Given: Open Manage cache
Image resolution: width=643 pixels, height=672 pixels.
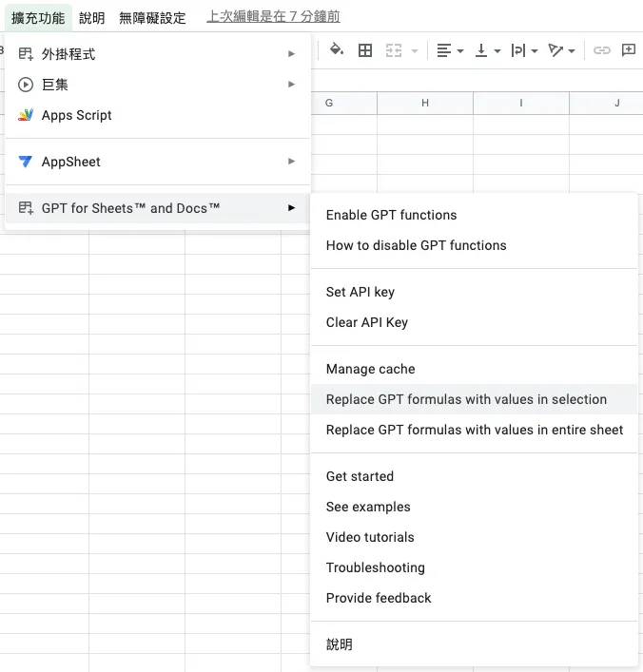Looking at the screenshot, I should click(x=474, y=369).
